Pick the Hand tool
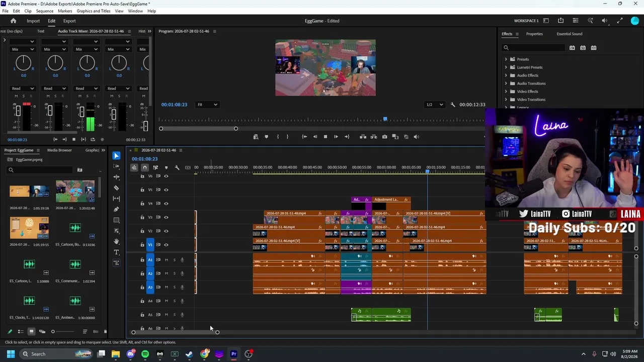This screenshot has width=644, height=362. [116, 241]
